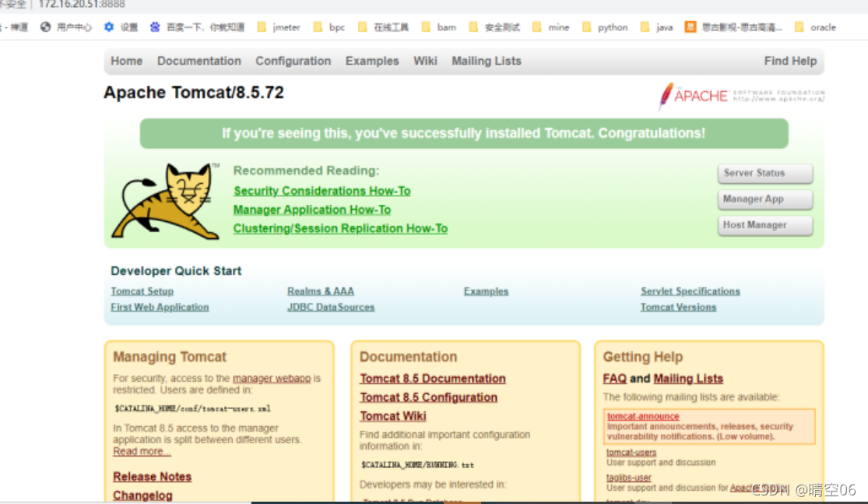Open Tomcat Wiki link
The height and width of the screenshot is (504, 868).
click(393, 417)
